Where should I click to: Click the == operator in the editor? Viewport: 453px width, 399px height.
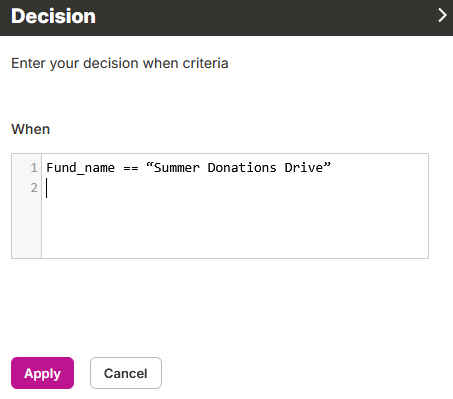[x=131, y=168]
